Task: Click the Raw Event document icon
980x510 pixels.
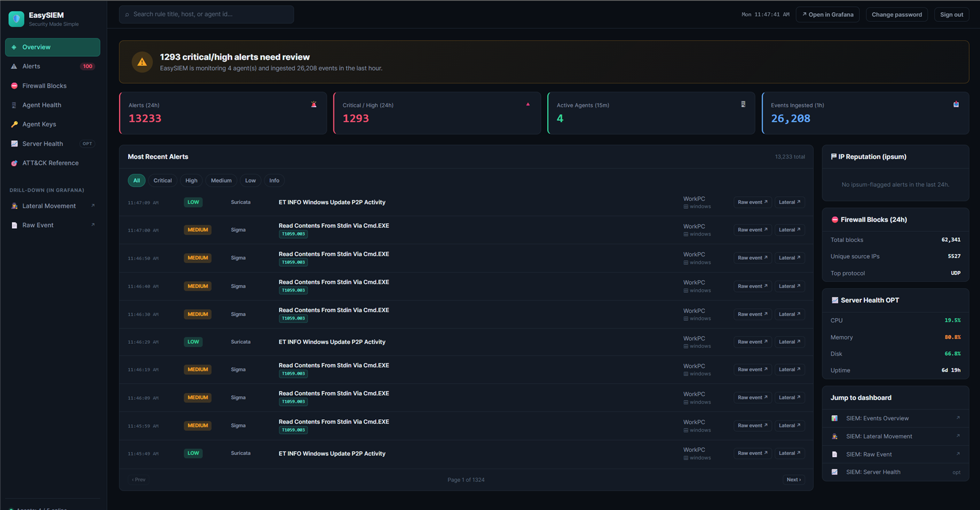Action: 14,225
